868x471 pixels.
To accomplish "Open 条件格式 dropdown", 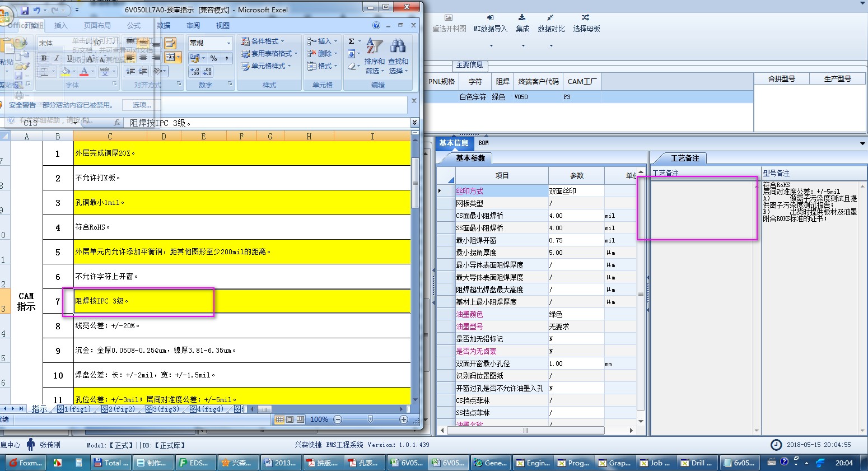I will (x=263, y=41).
